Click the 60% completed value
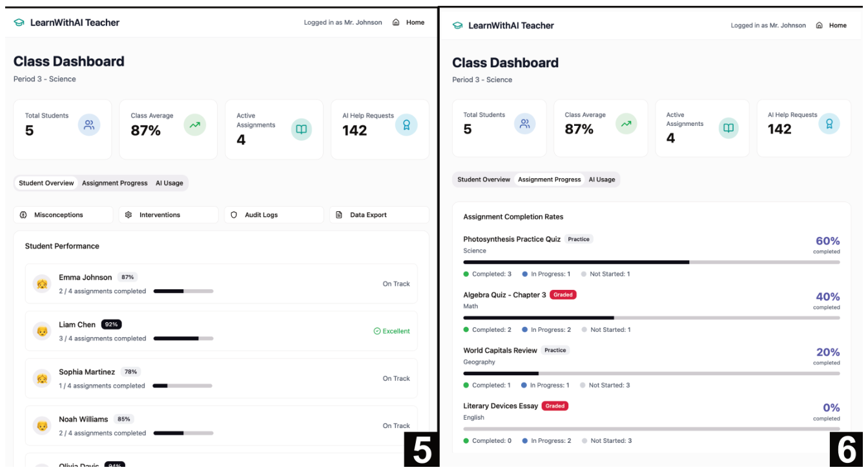The image size is (868, 472). [x=828, y=241]
